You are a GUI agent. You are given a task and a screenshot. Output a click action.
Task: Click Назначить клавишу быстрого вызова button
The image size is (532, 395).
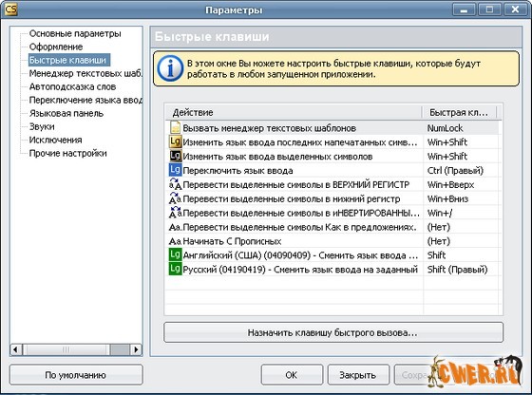[333, 332]
